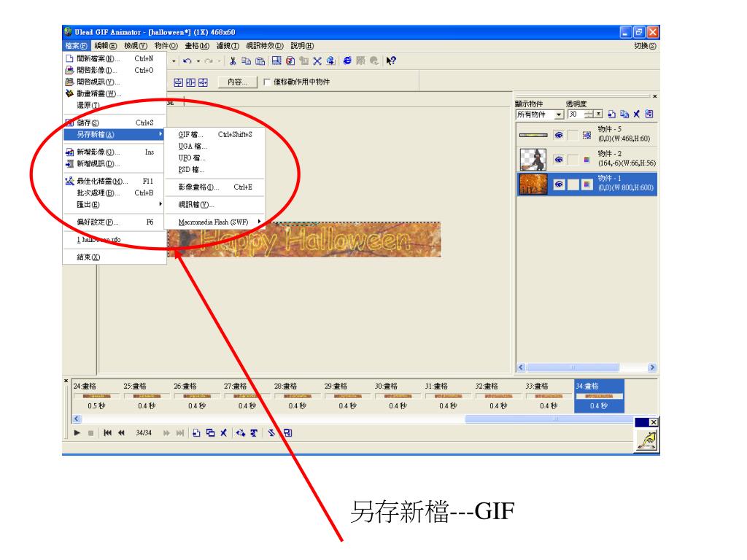Click 儲存(S) in file menu
Screen dimensions: 747x560
(x=115, y=122)
